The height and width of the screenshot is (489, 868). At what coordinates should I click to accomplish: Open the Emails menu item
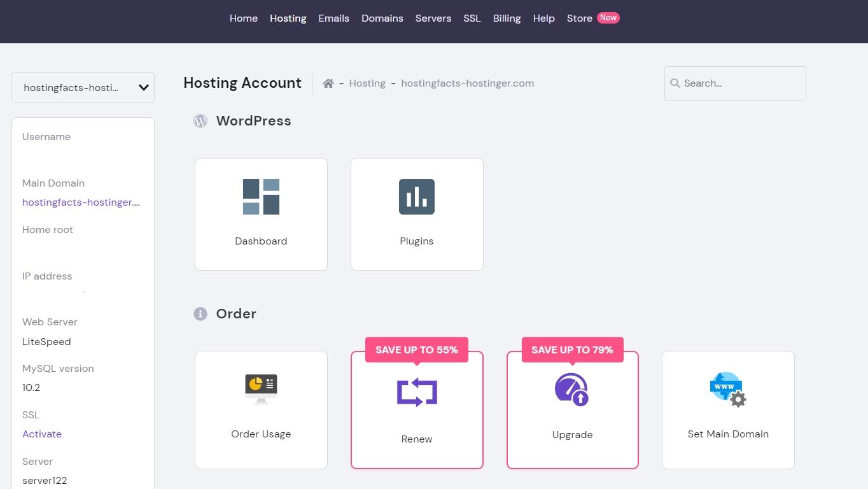click(x=334, y=18)
